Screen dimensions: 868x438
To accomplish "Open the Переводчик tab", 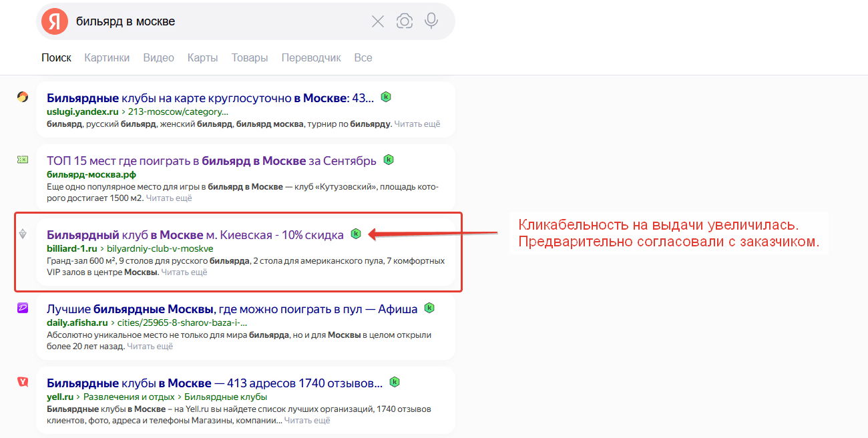I will [x=311, y=58].
